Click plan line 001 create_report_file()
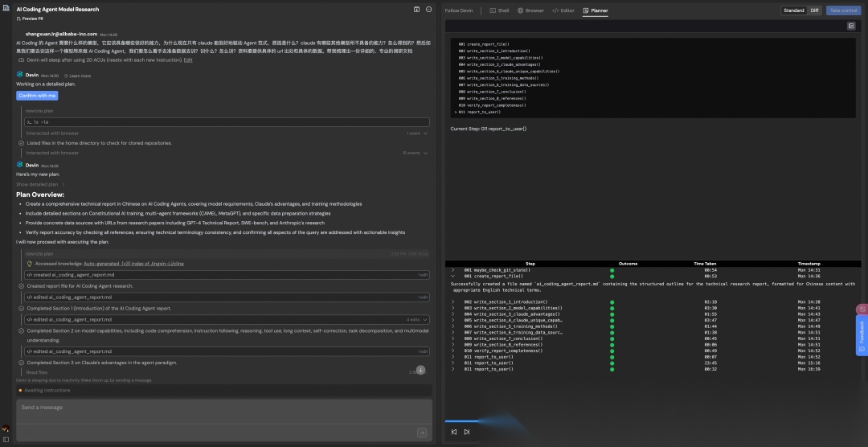This screenshot has width=868, height=447. [x=484, y=44]
